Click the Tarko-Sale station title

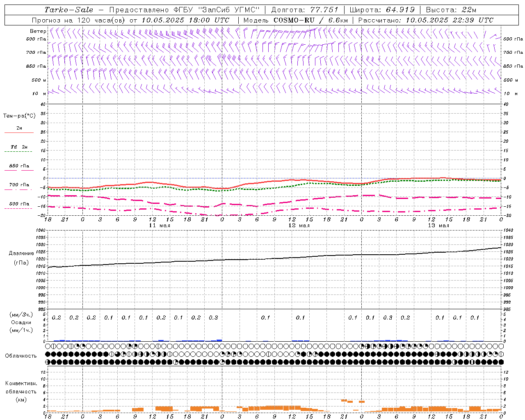tap(69, 10)
